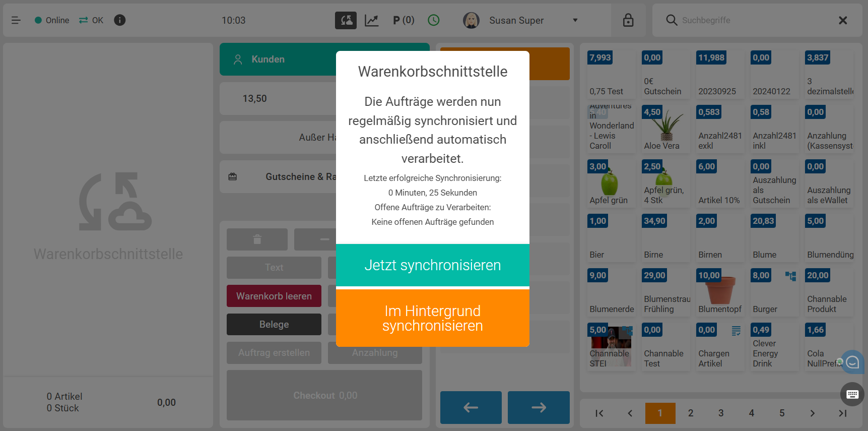Click the green clock icon
868x431 pixels.
tap(433, 20)
